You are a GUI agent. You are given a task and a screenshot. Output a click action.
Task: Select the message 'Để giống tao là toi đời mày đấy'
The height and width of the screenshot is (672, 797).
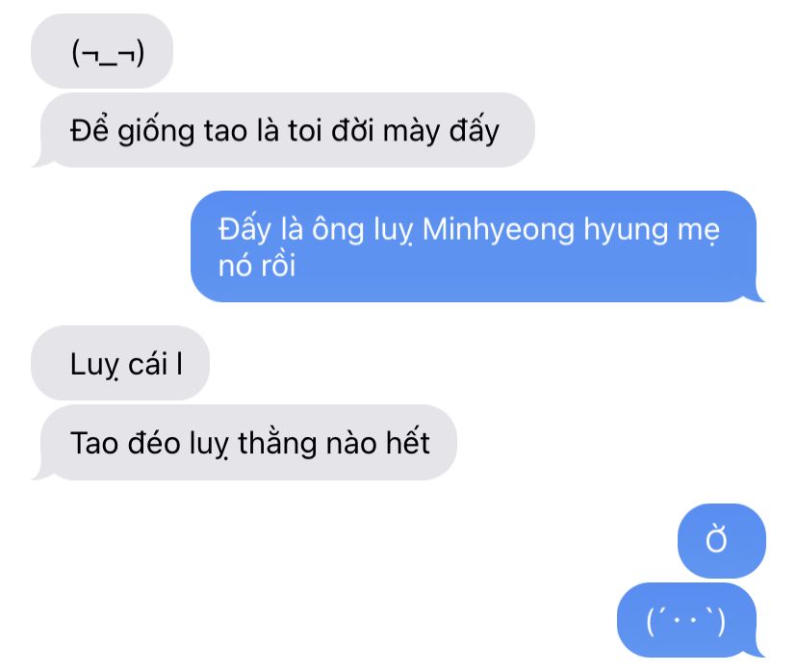pos(283,130)
